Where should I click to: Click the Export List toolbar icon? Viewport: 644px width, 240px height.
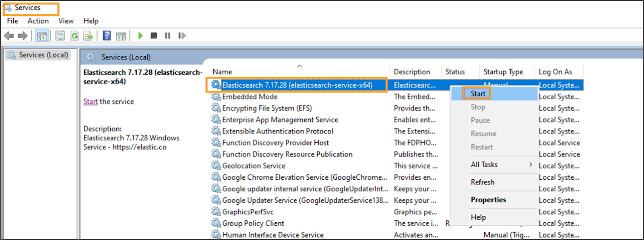[88, 36]
